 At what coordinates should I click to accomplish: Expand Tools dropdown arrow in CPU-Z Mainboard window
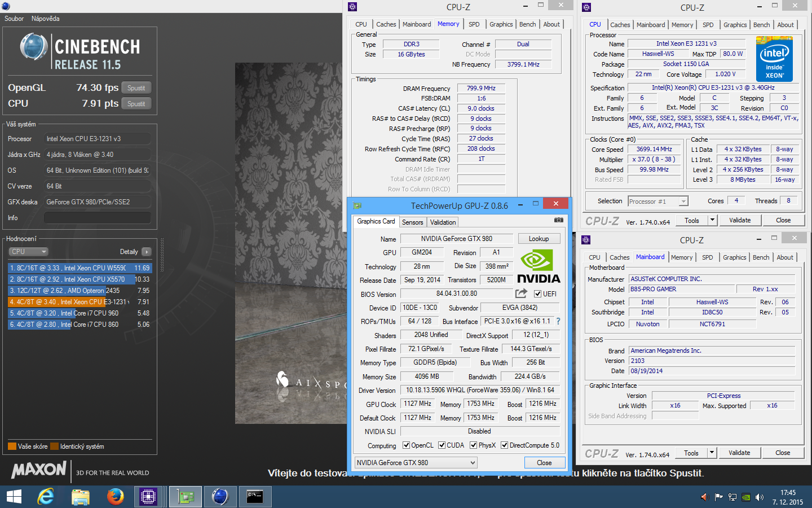(712, 453)
